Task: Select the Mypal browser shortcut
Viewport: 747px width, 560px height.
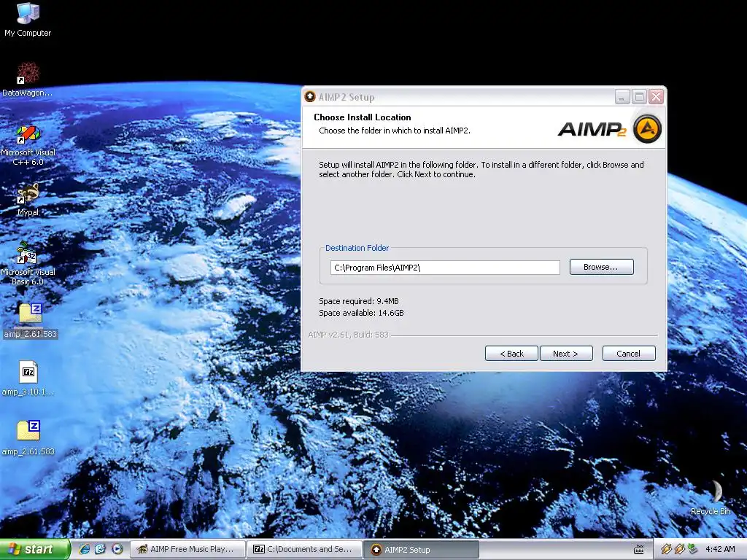Action: click(28, 200)
